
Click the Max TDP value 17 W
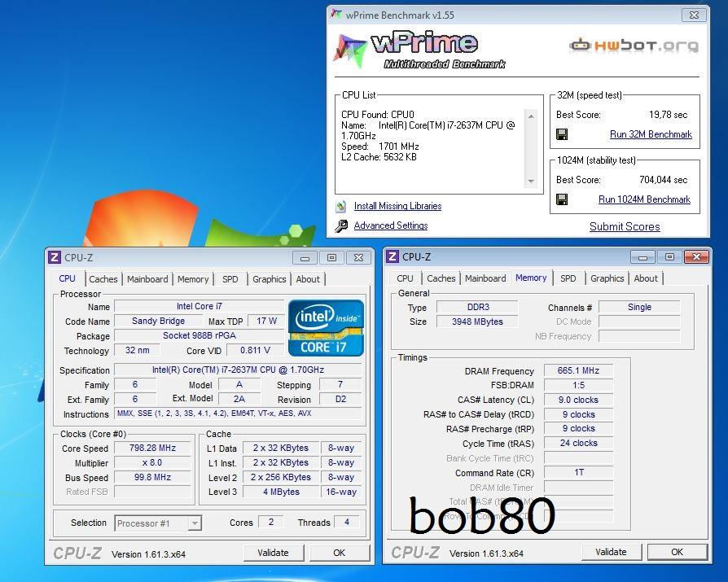(x=266, y=321)
